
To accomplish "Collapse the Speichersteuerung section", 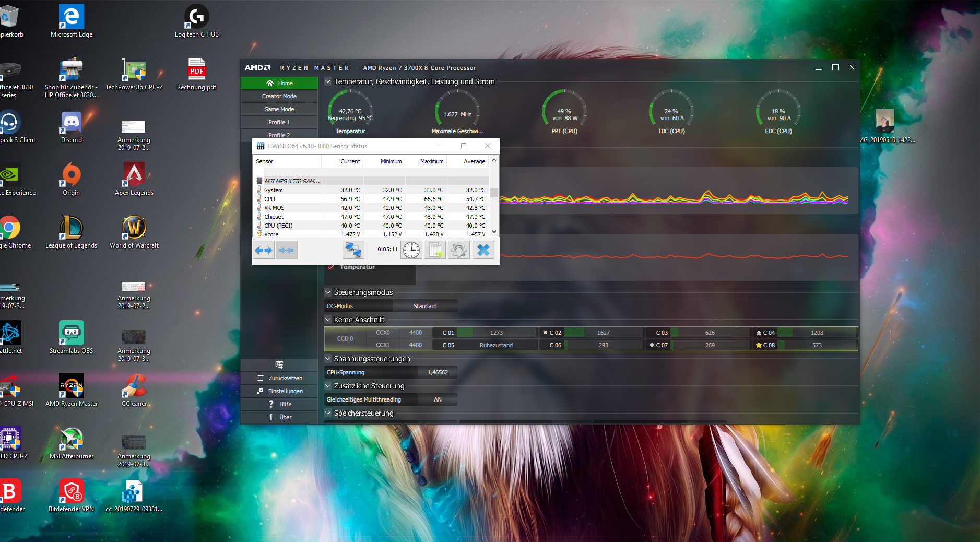I will pos(328,413).
